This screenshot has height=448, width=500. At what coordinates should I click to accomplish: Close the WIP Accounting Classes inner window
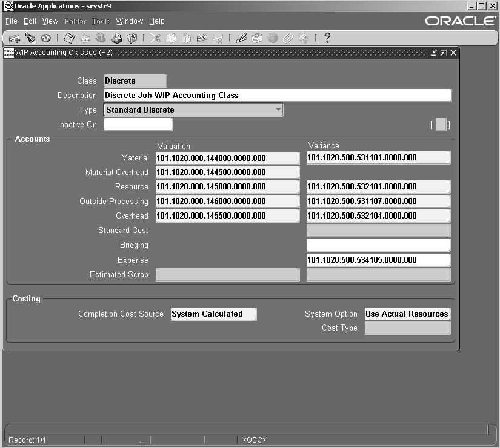click(453, 53)
